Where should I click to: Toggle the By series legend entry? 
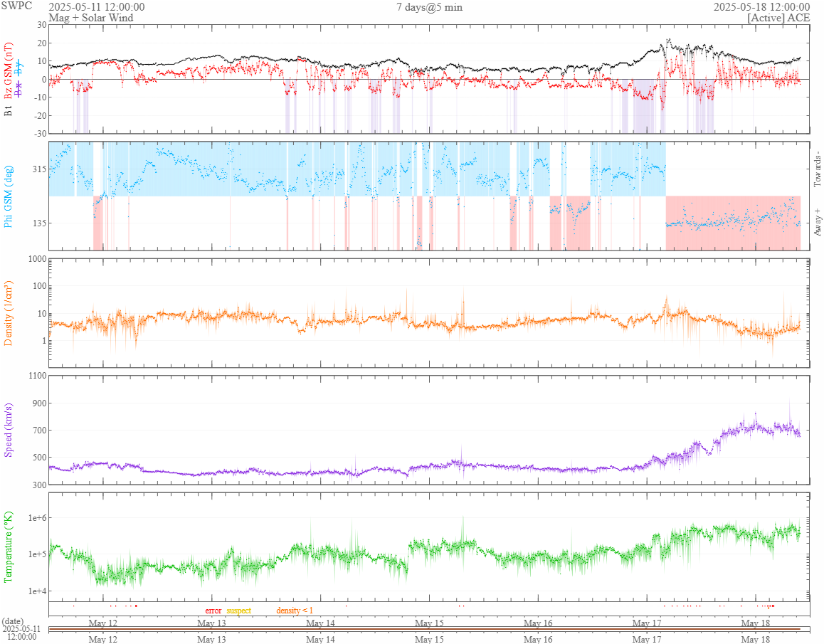(19, 68)
